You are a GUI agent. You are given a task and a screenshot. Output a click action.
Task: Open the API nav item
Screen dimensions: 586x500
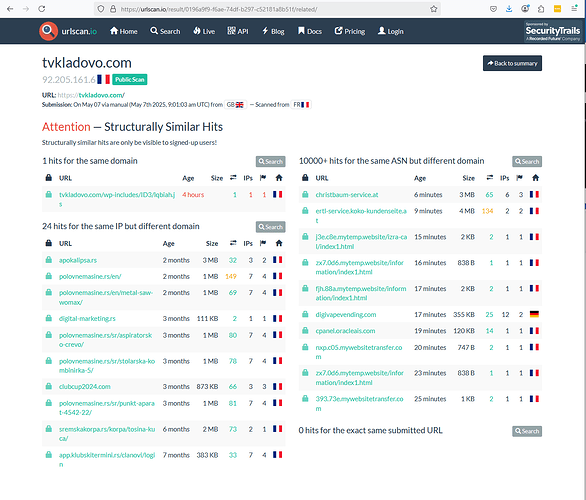[x=238, y=31]
